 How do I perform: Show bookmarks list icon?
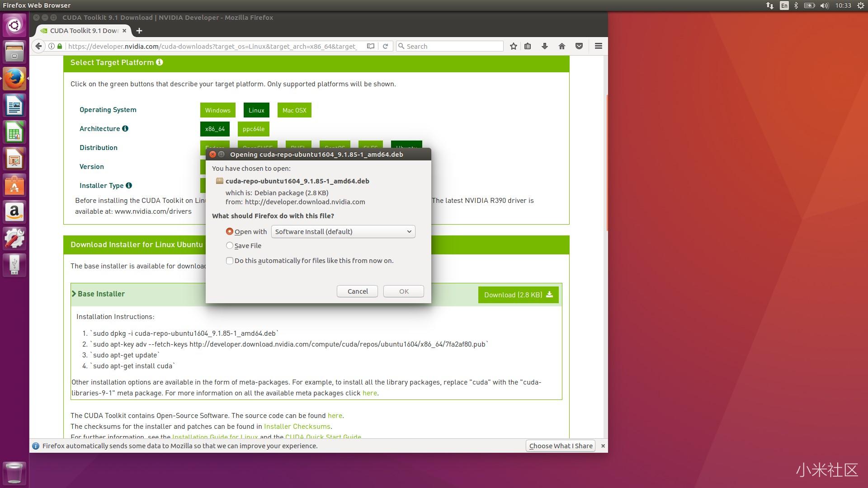[528, 46]
